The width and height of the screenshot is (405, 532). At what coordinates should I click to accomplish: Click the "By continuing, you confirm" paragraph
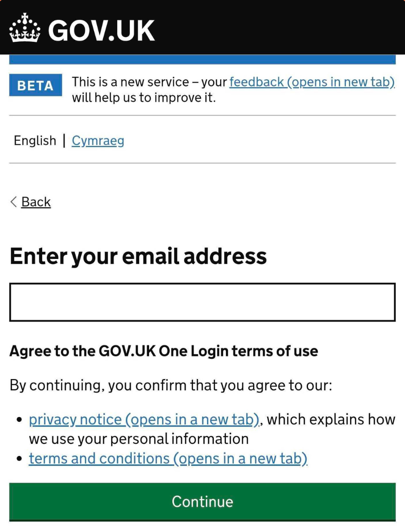171,386
